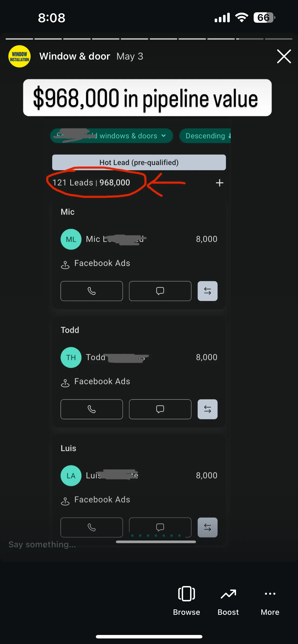Open the windows & doors pipeline dropdown

pyautogui.click(x=112, y=136)
